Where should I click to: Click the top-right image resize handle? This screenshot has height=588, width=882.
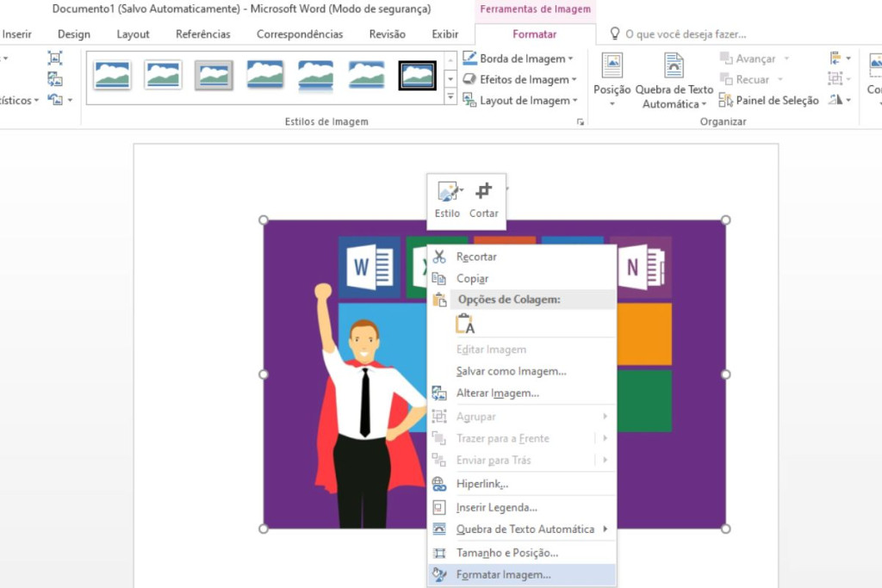[725, 220]
